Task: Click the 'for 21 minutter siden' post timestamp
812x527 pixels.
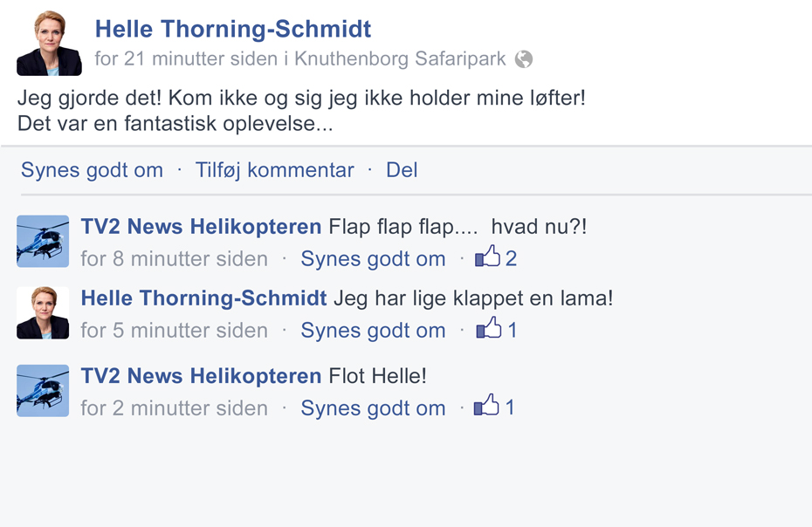Action: [187, 59]
